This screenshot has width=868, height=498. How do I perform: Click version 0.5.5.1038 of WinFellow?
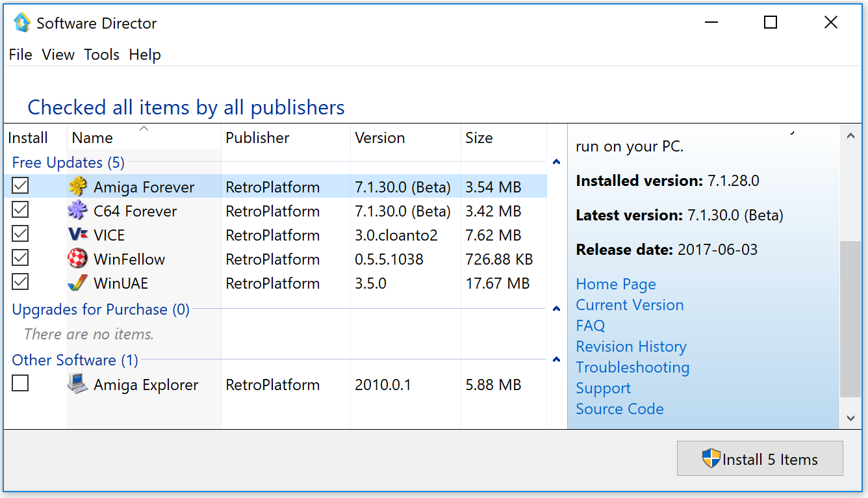[389, 259]
